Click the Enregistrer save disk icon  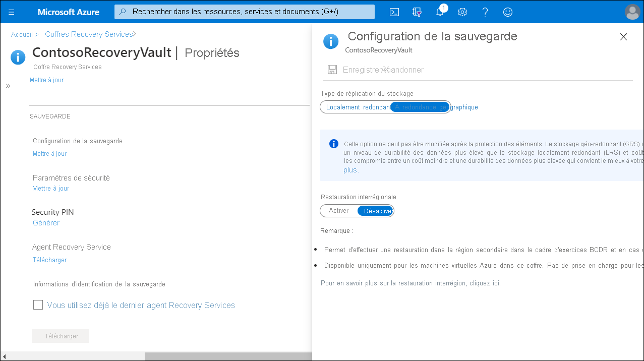(332, 70)
